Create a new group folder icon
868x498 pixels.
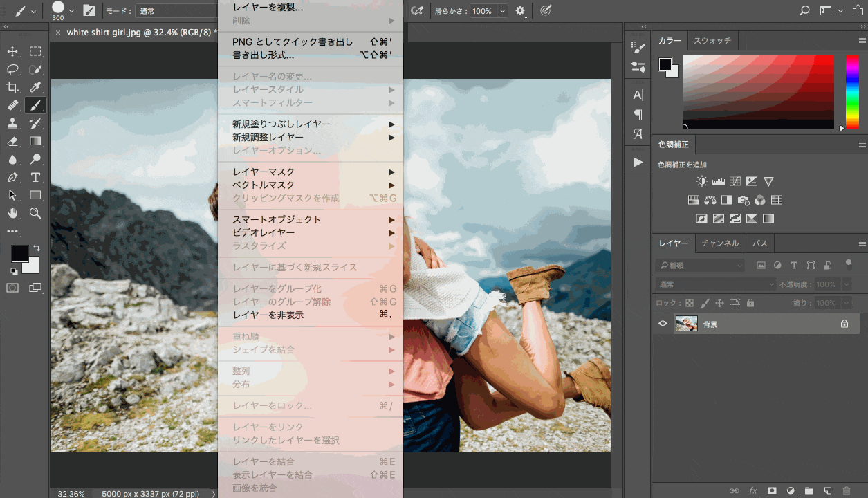[809, 490]
